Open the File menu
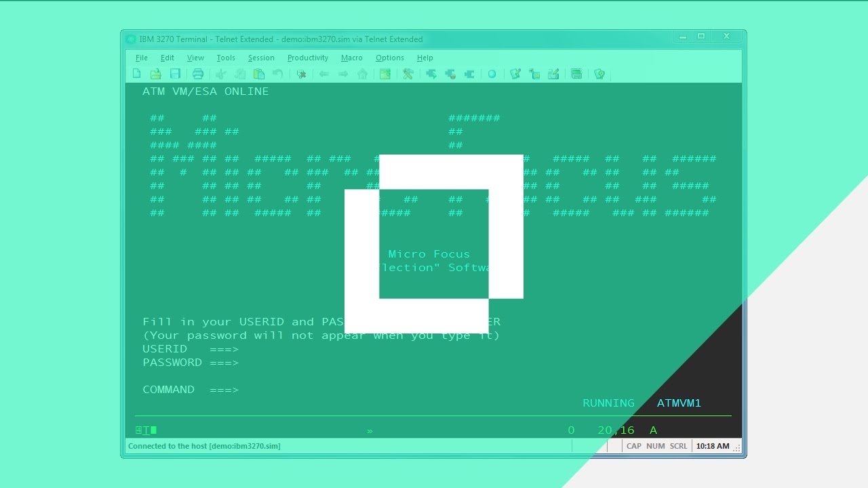The image size is (868, 488). [142, 58]
